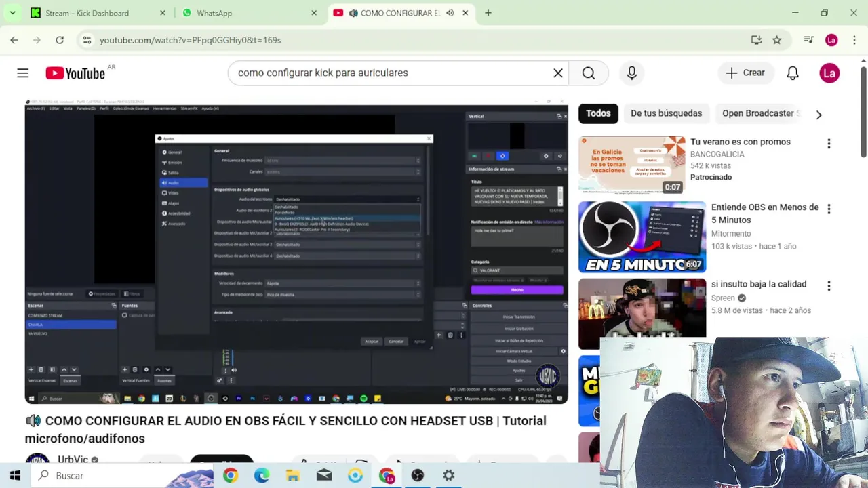This screenshot has height=488, width=868.
Task: Switch to the Stream - Kick Dashboard tab
Action: pos(99,13)
